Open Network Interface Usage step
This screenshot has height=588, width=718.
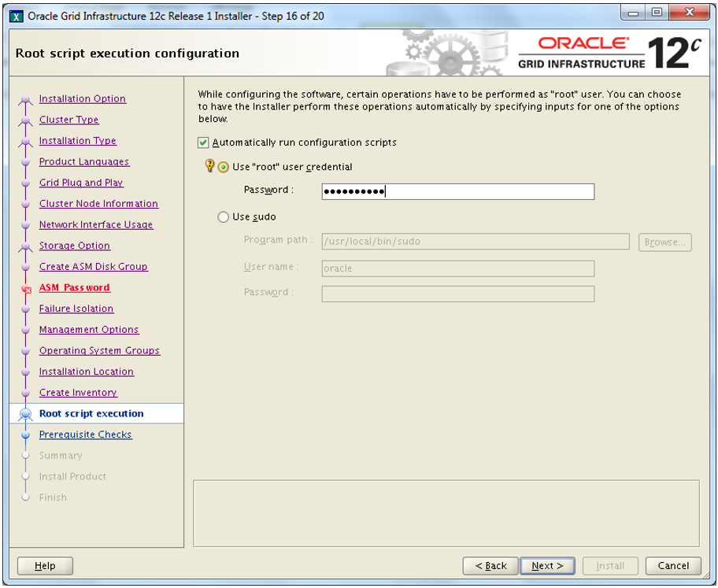96,225
